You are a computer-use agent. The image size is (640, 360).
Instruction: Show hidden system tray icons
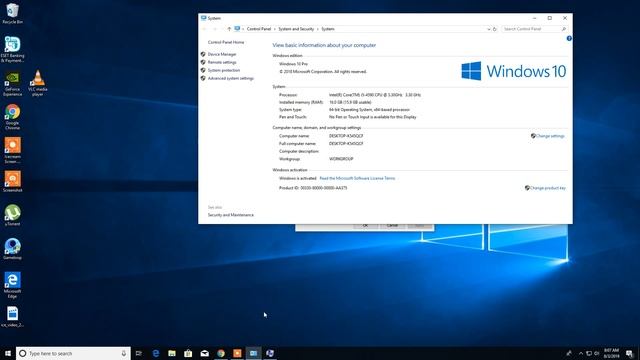581,353
